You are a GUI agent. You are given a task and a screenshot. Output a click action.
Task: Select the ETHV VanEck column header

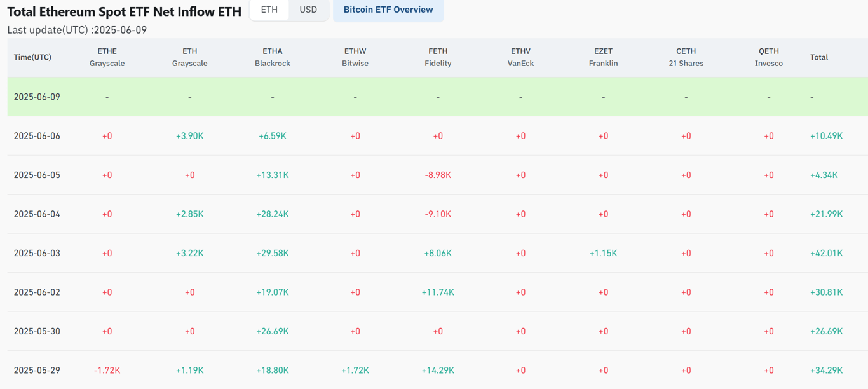[x=520, y=57]
